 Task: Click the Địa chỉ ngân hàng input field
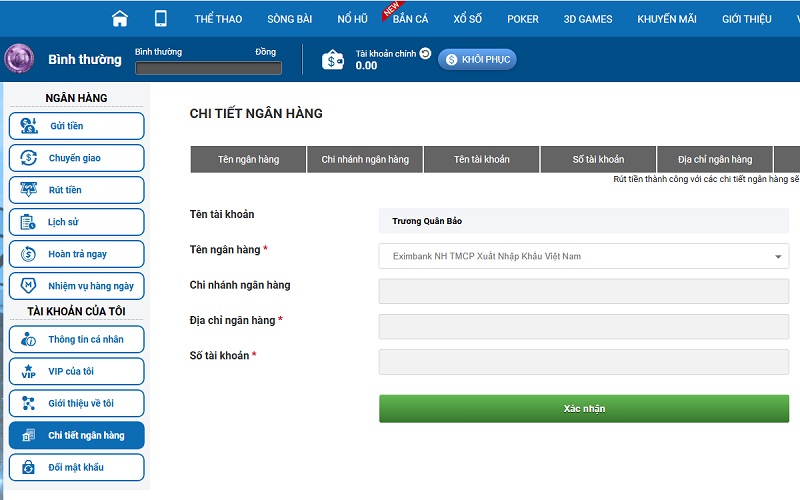[x=584, y=327]
